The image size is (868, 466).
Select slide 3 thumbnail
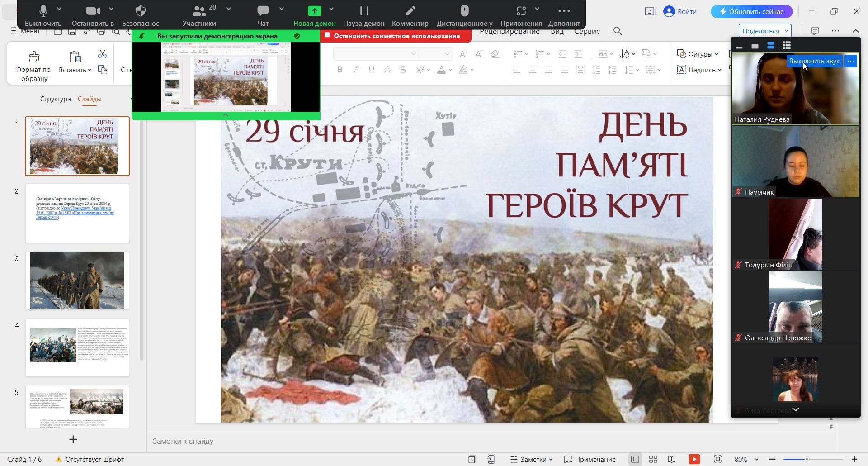tap(77, 281)
